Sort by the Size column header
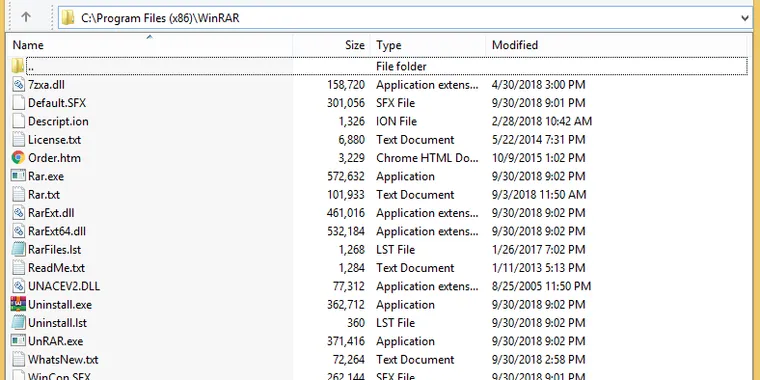Image resolution: width=760 pixels, height=380 pixels. 354,45
